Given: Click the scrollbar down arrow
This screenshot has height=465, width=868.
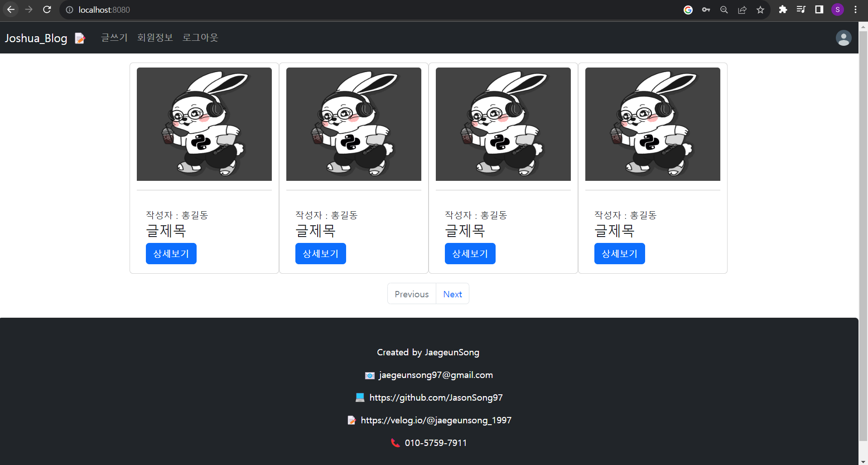Looking at the screenshot, I should tap(863, 461).
